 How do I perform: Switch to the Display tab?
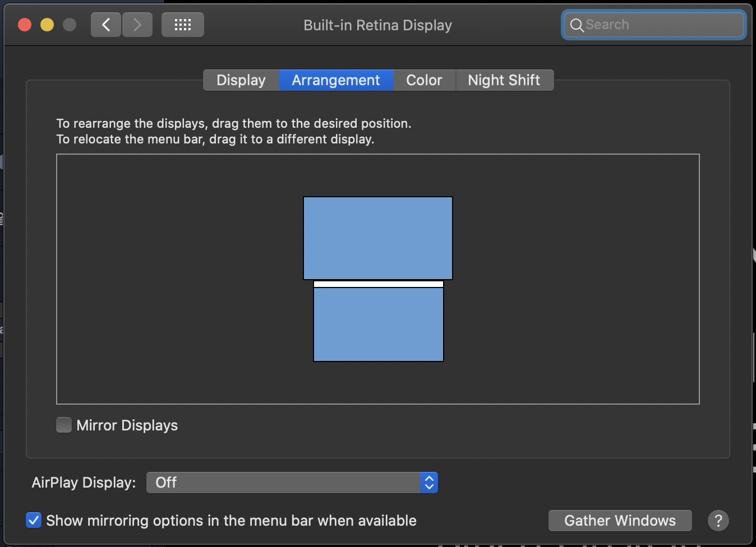(x=241, y=80)
